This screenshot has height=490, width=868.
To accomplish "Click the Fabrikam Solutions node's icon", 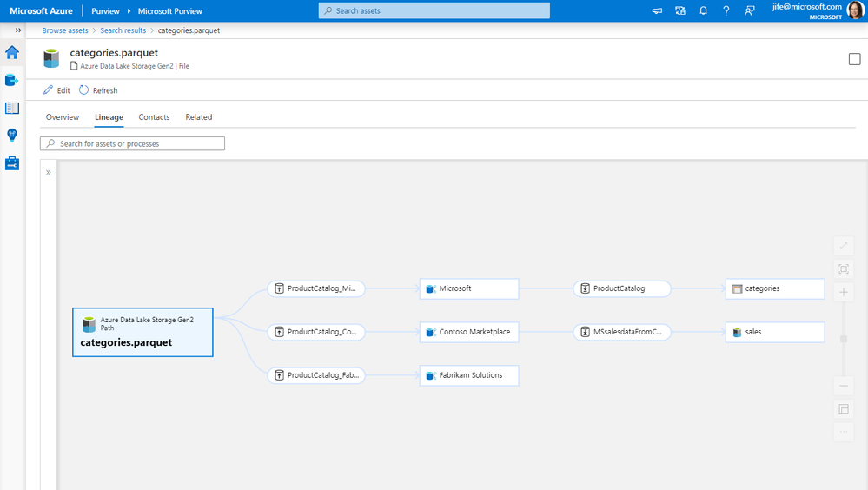I will (x=431, y=375).
